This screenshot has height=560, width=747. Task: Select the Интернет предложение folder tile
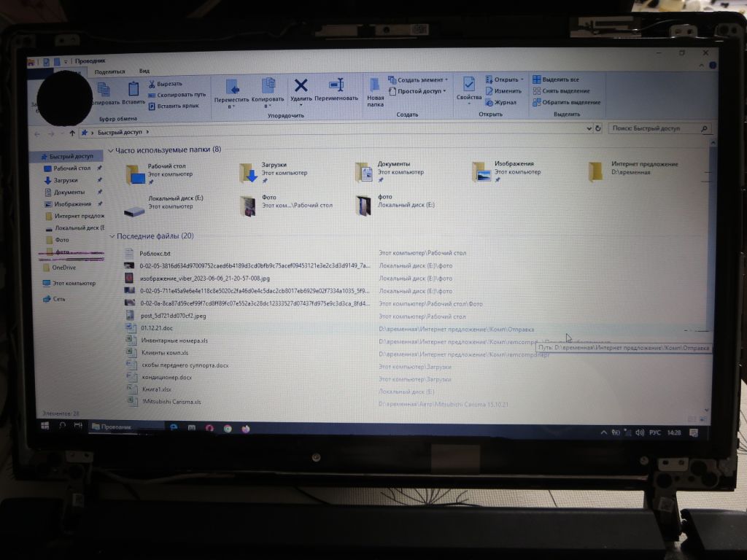click(x=633, y=171)
